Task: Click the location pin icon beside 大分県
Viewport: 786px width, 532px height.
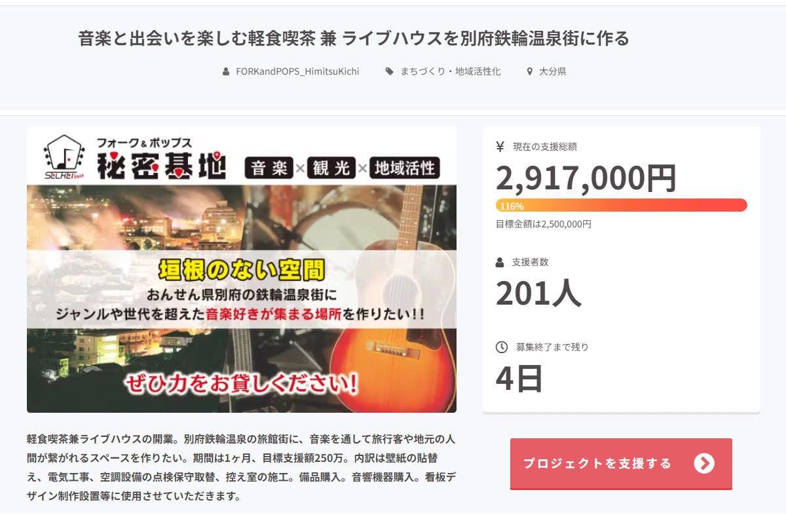Action: coord(530,71)
